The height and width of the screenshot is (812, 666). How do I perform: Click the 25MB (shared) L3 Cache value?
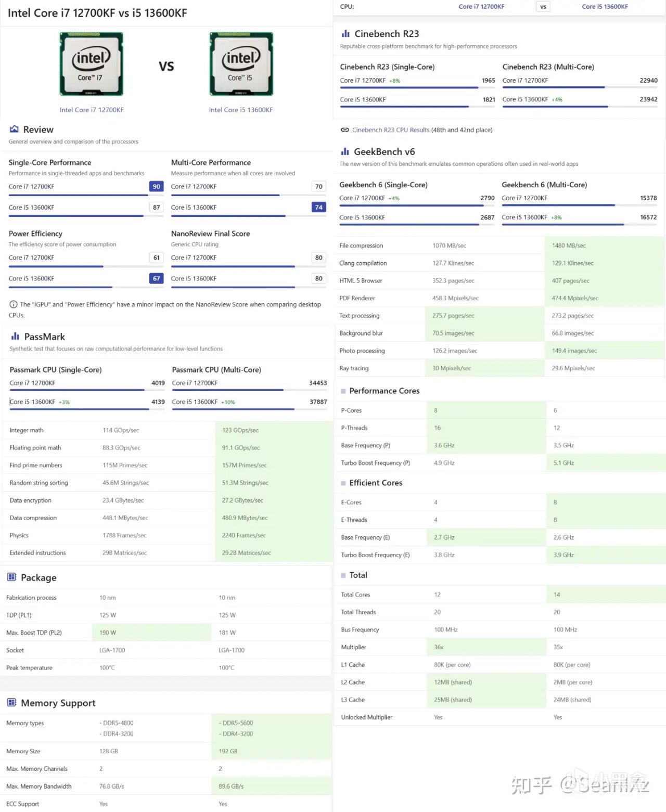click(x=453, y=700)
